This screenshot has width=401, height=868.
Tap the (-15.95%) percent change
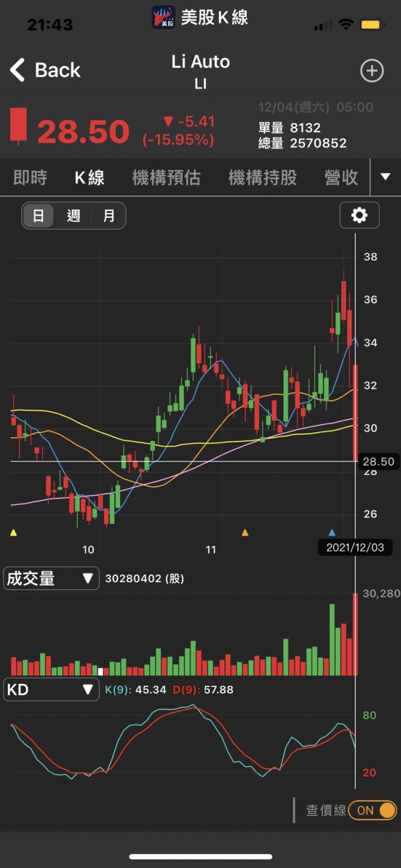[178, 140]
